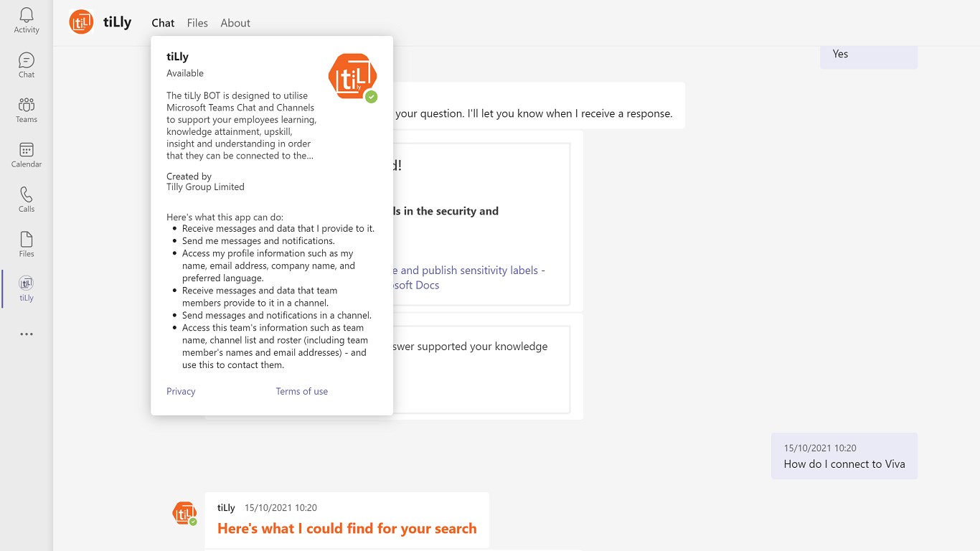Click 'Here's what I could find' heading
The image size is (980, 551).
pos(347,529)
